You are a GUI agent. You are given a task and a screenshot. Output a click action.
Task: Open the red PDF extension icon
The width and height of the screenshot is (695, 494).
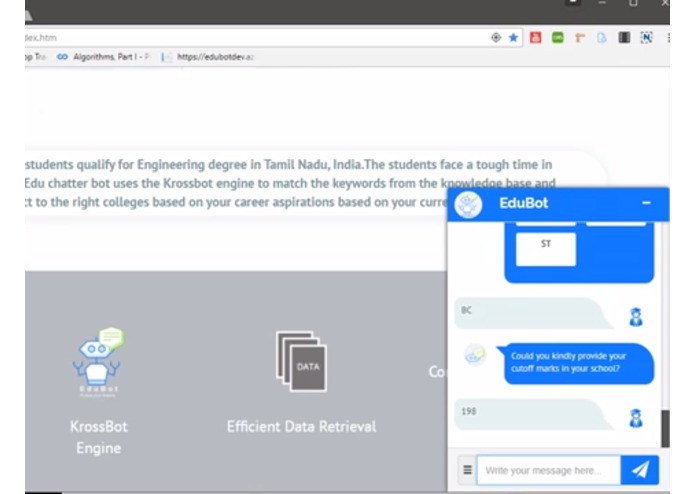[x=535, y=38]
